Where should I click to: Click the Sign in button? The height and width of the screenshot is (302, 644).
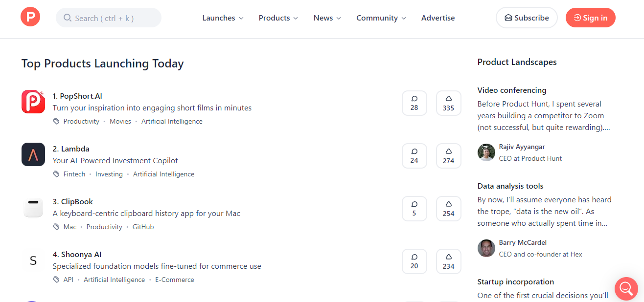pos(591,18)
